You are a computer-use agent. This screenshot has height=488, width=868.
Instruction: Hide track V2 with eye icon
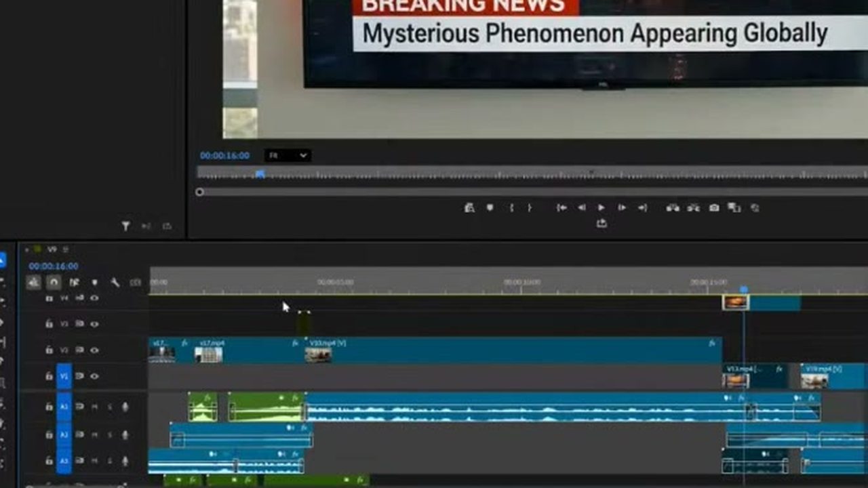coord(94,350)
